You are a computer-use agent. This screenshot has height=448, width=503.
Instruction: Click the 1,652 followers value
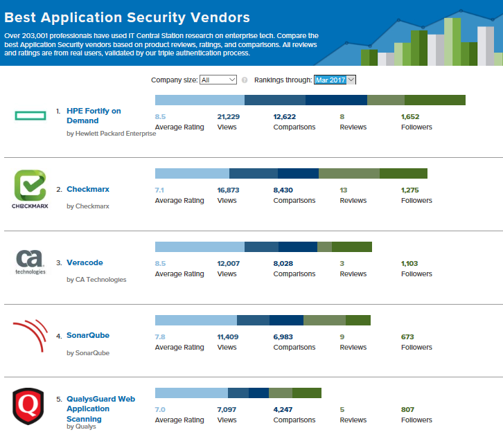410,117
